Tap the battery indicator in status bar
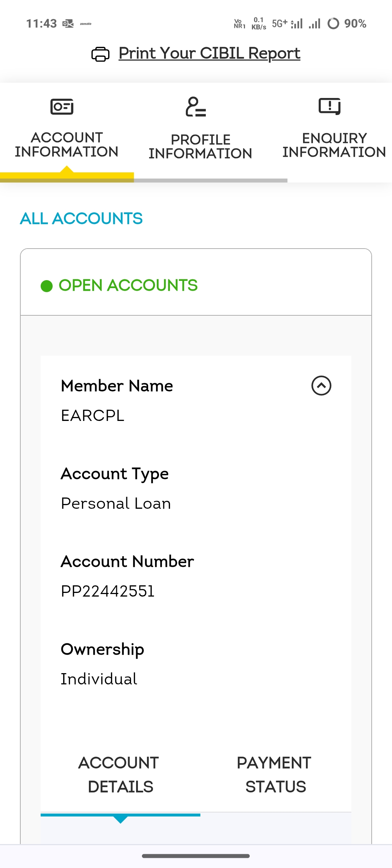The height and width of the screenshot is (868, 392). [333, 24]
